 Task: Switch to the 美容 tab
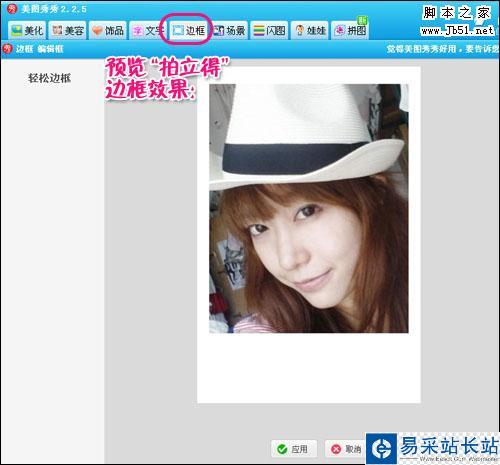[x=68, y=31]
